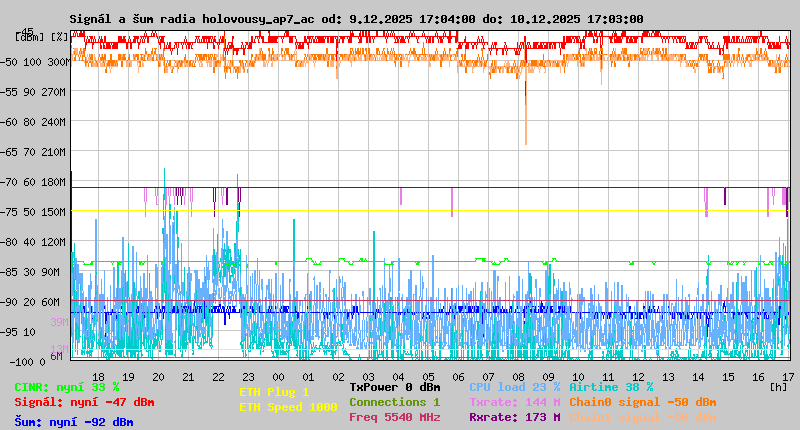Click the '20' hour tick on x-axis
Viewport: 800px width, 430px height.
(158, 377)
